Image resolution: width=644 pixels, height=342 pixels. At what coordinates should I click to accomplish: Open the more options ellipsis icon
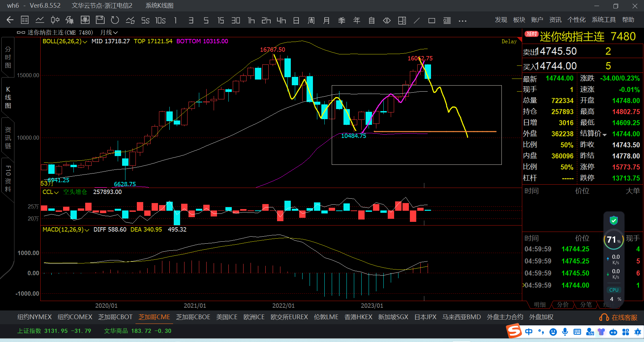pyautogui.click(x=463, y=21)
